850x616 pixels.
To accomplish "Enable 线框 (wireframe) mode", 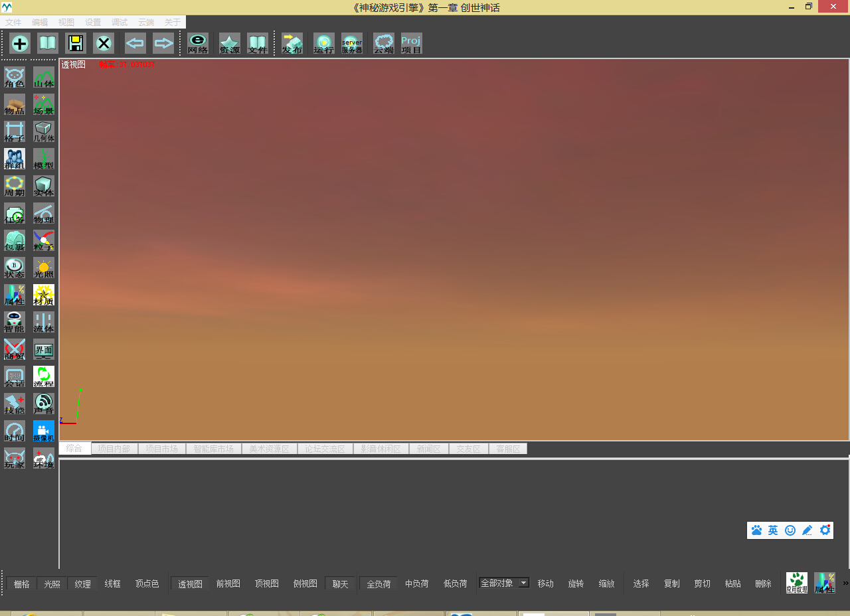I will tap(113, 584).
